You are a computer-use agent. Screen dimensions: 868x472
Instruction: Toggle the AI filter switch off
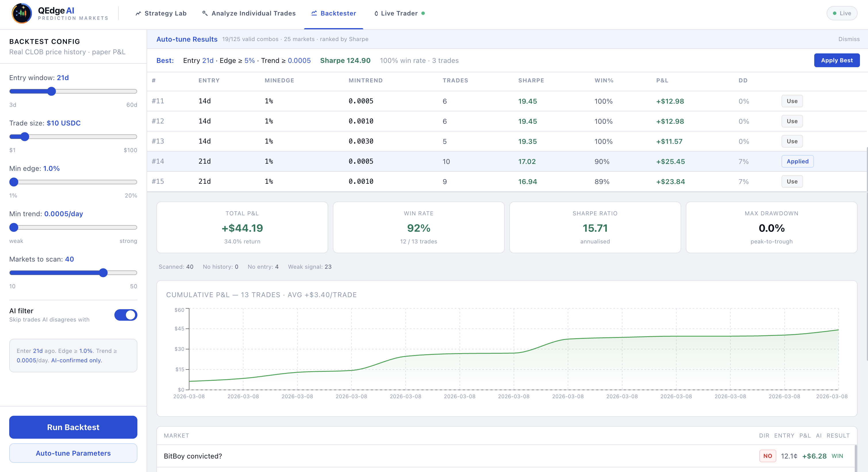click(126, 315)
